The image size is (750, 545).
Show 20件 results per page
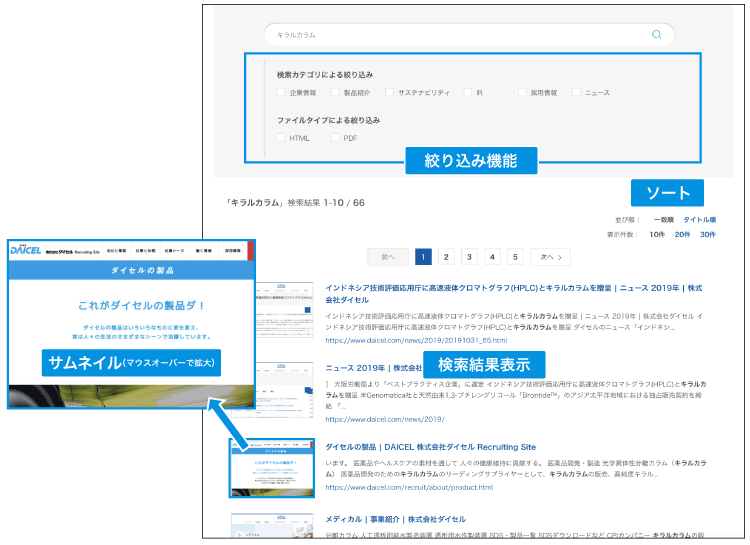[x=682, y=234]
